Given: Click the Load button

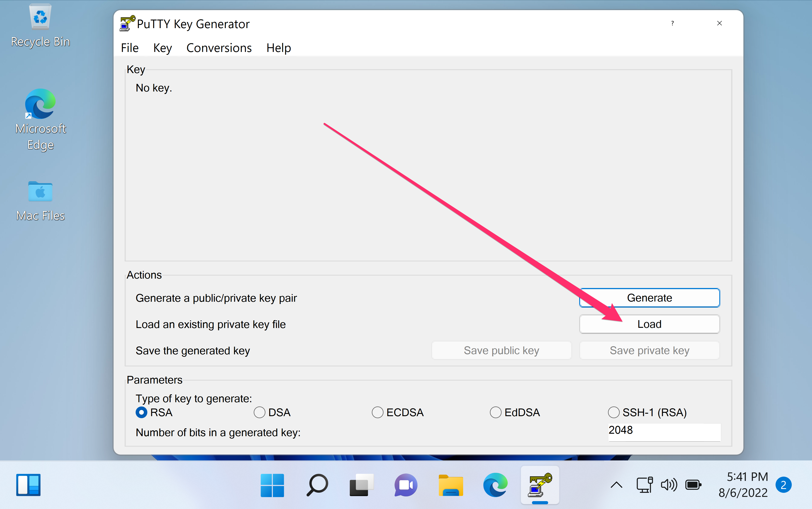Looking at the screenshot, I should click(649, 324).
